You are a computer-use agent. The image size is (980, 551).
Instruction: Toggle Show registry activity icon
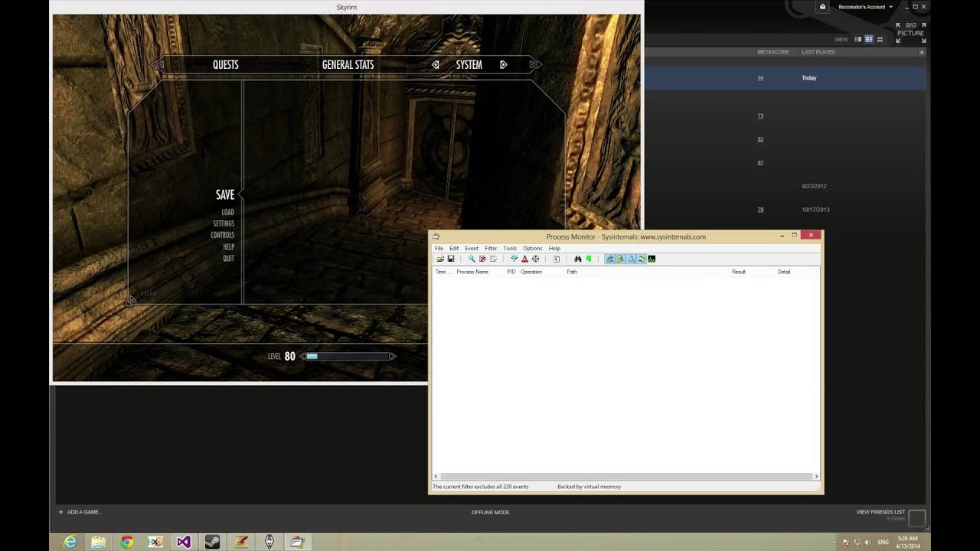(x=609, y=259)
